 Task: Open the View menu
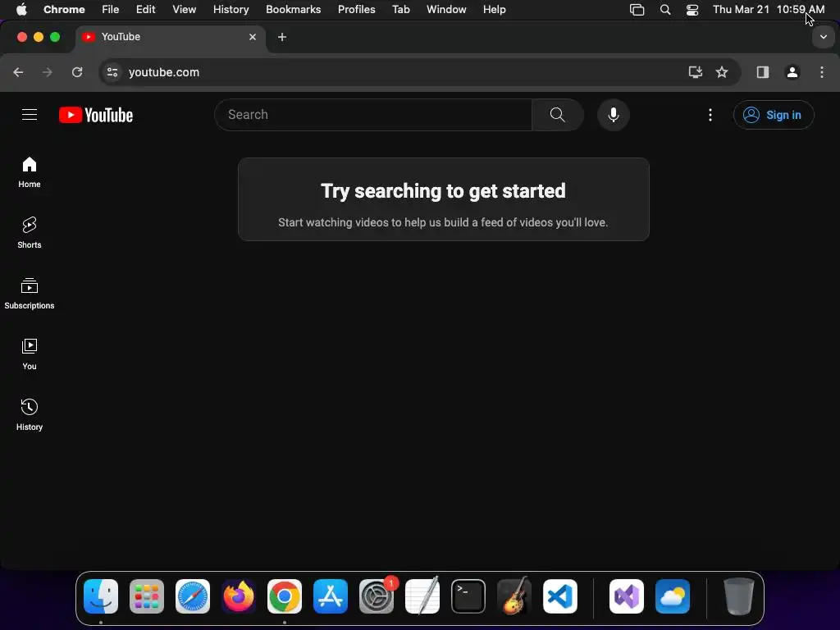185,10
